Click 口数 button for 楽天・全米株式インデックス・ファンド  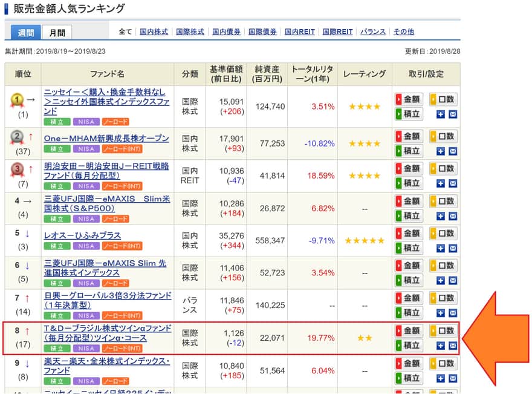pyautogui.click(x=443, y=363)
